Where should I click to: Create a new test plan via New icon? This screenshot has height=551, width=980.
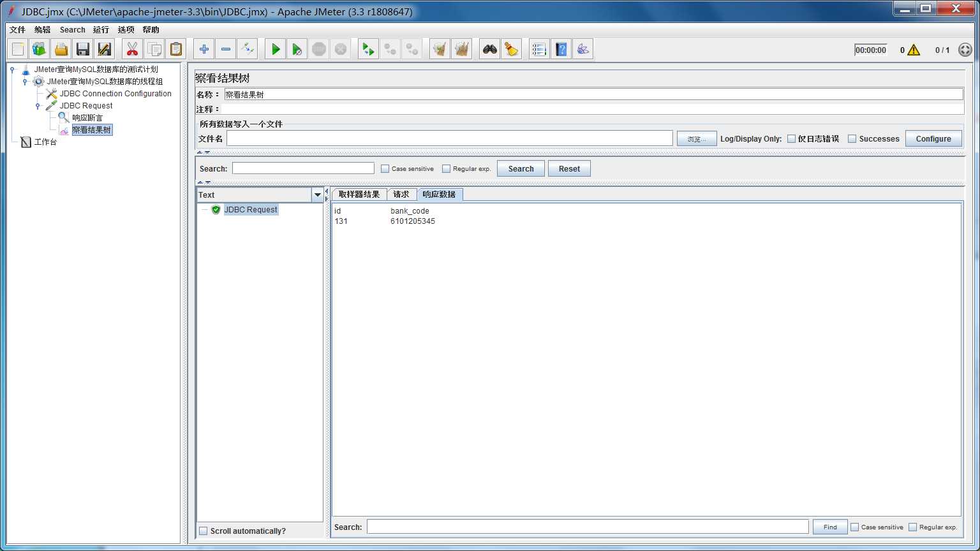click(x=18, y=49)
